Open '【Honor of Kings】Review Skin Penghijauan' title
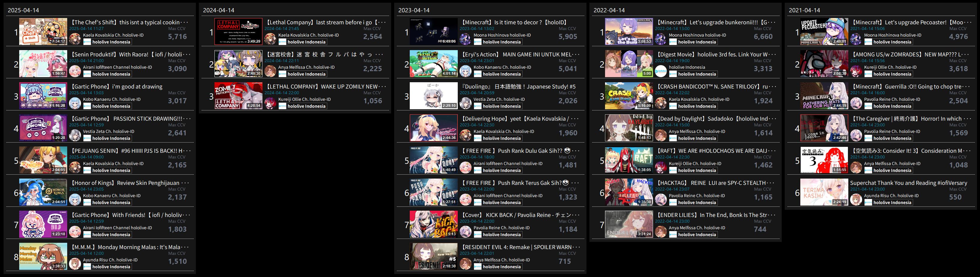The width and height of the screenshot is (980, 277). click(129, 183)
